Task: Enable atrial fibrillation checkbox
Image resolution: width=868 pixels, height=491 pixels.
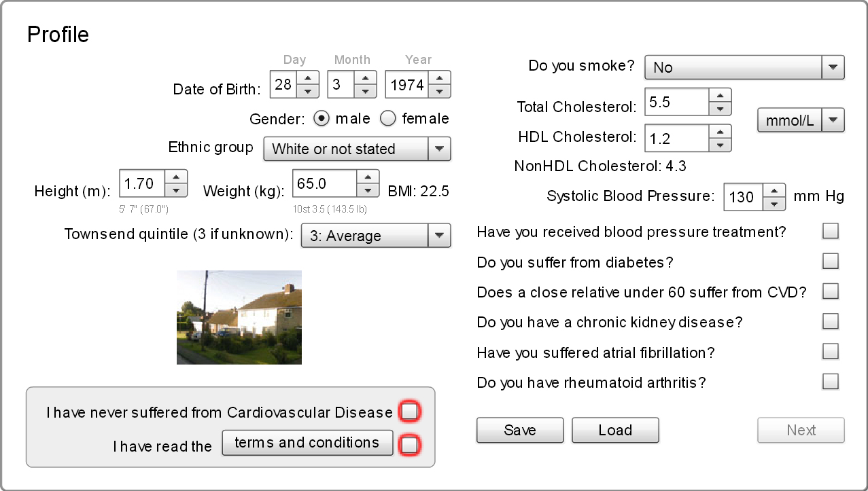Action: coord(831,351)
